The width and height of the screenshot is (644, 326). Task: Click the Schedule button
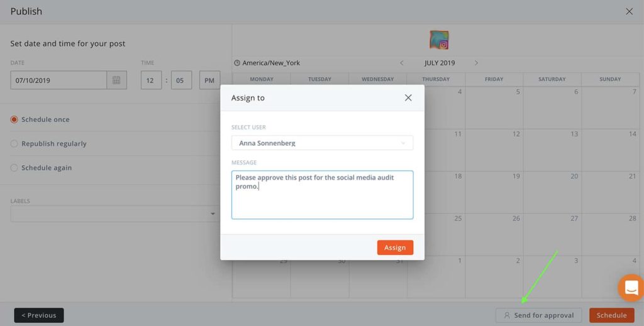coord(611,315)
